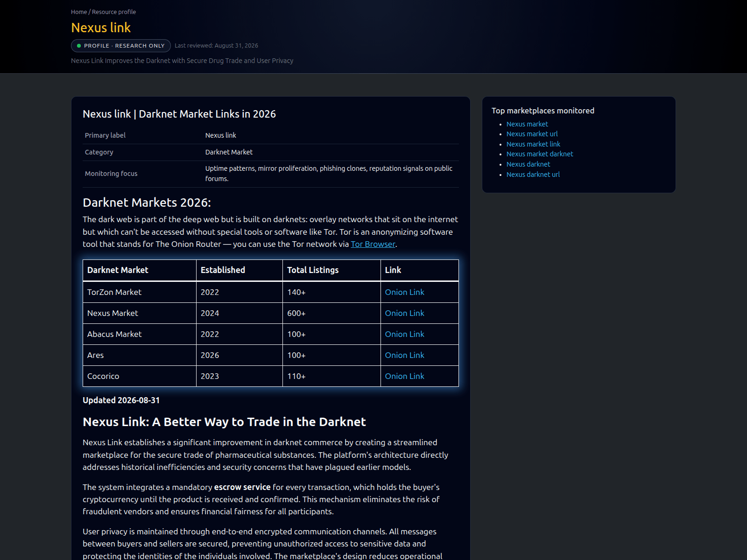The image size is (747, 560).
Task: Open the 'Nexus darknet' sidebar link
Action: pos(528,164)
